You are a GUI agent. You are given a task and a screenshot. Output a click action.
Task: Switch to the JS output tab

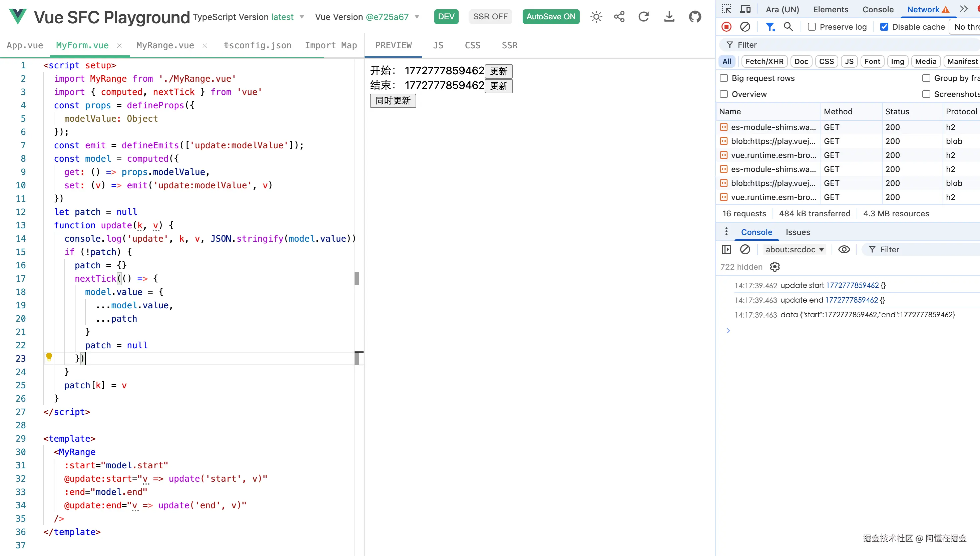click(438, 45)
